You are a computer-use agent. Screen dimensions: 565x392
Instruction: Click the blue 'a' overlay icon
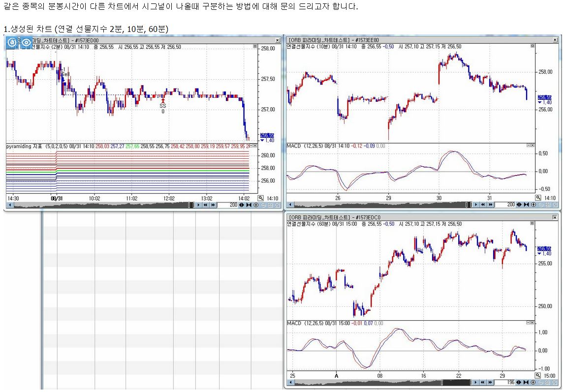click(12, 42)
